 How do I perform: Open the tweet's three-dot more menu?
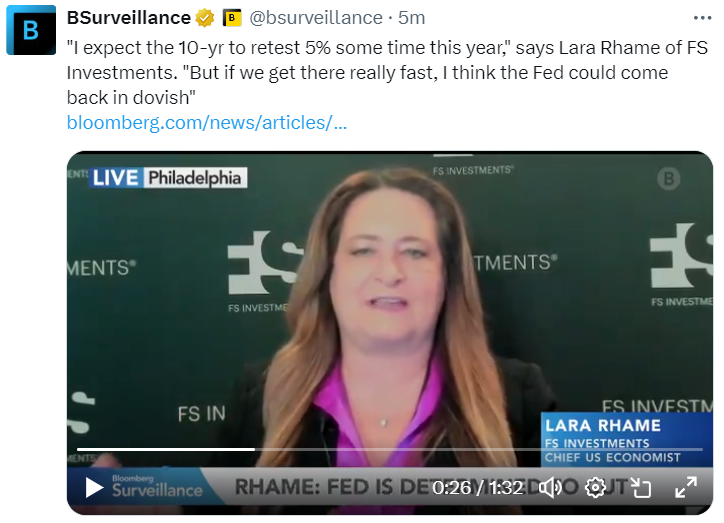(702, 18)
